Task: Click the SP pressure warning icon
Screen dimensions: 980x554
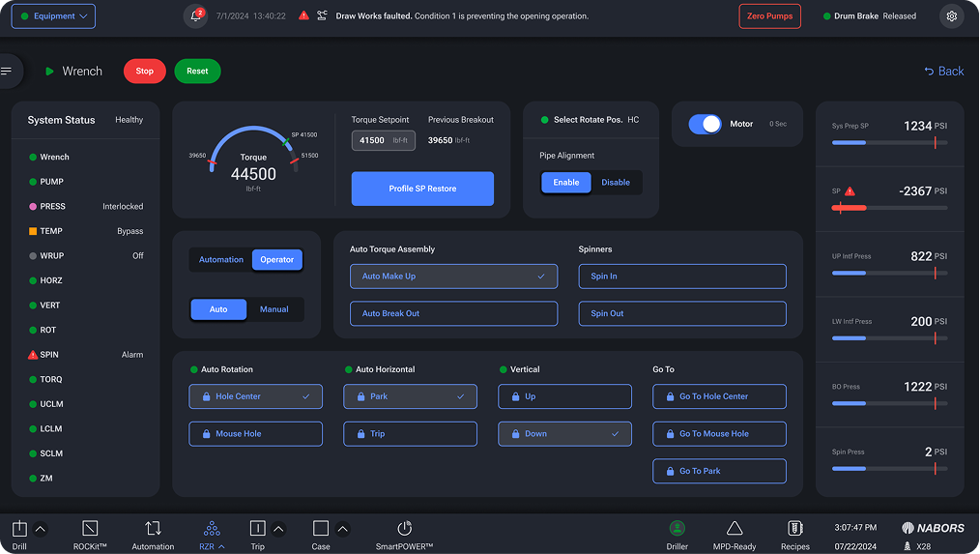Action: click(850, 191)
